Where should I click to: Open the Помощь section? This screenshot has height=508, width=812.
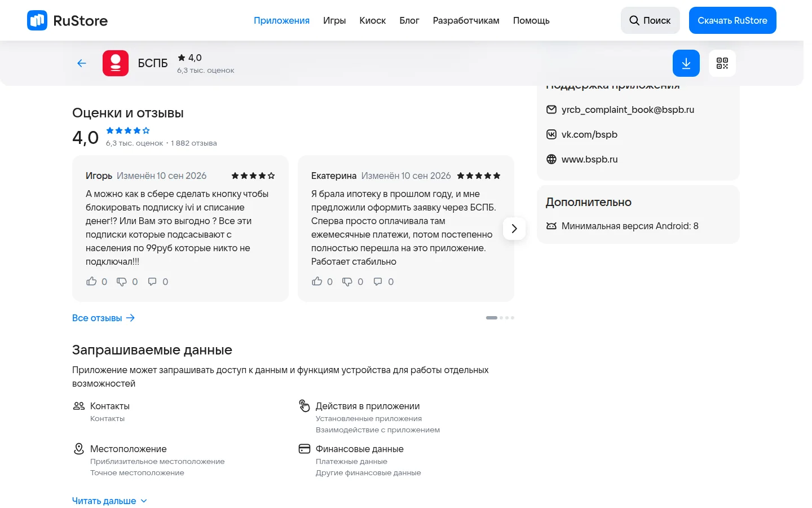(x=531, y=20)
